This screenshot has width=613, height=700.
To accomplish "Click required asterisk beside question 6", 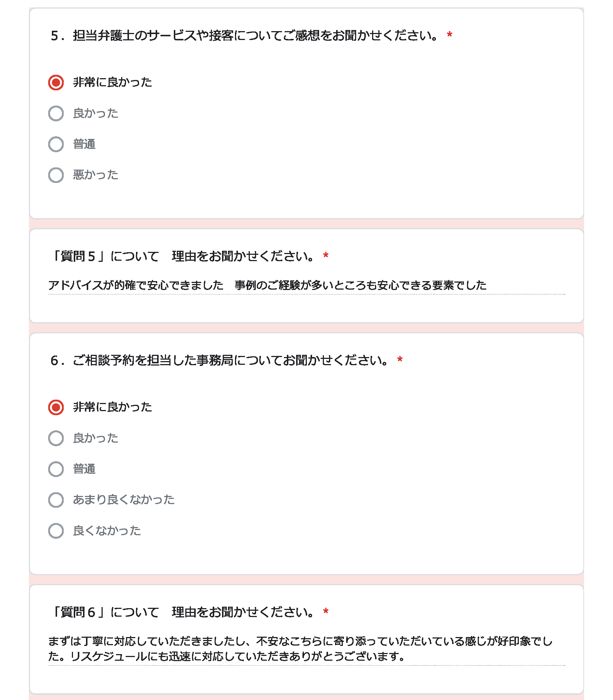I will [x=400, y=360].
